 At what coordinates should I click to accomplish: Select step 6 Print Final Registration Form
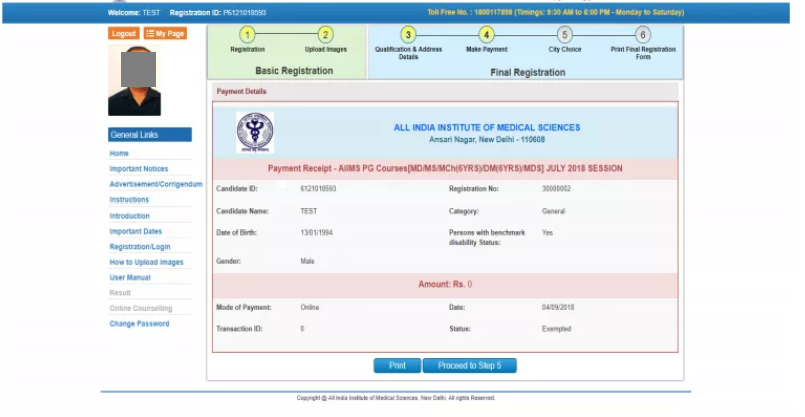pyautogui.click(x=643, y=35)
